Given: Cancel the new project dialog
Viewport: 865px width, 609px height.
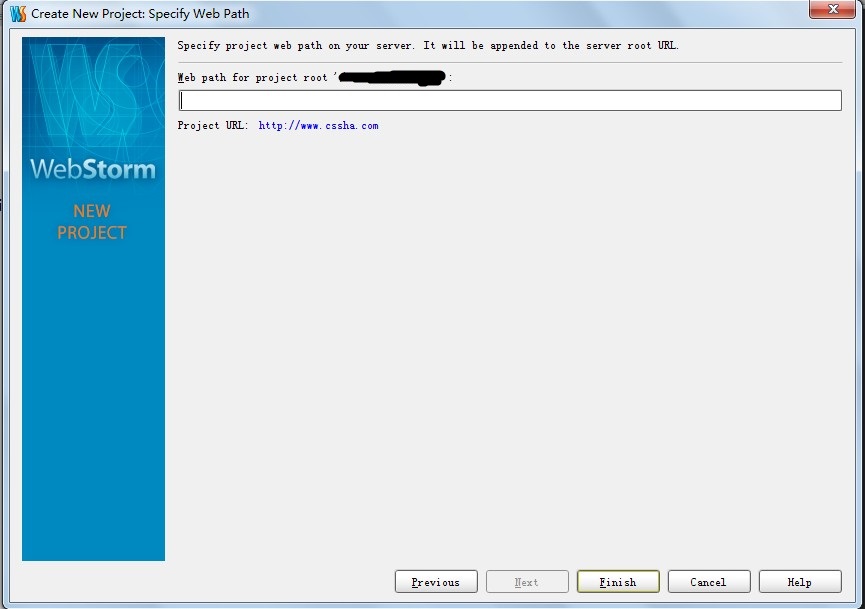Looking at the screenshot, I should point(709,581).
